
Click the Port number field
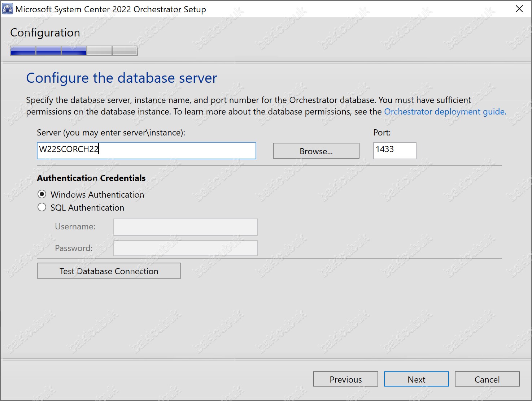[x=394, y=150]
